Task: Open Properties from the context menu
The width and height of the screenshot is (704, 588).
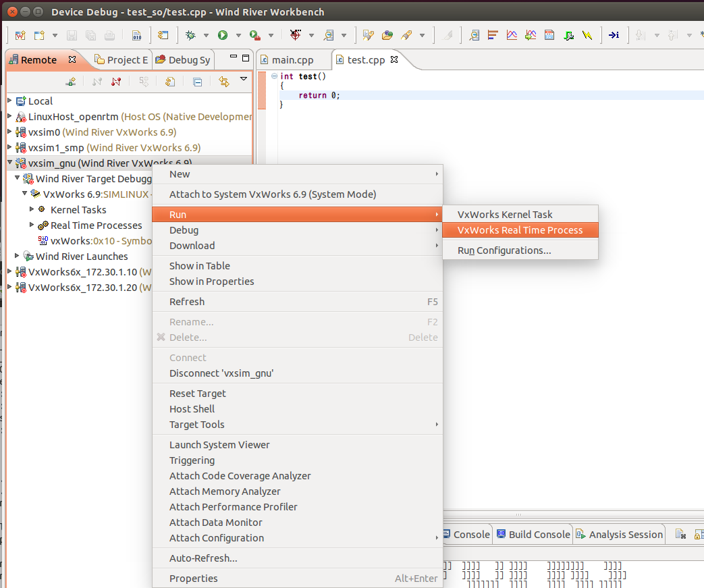Action: 298,579
